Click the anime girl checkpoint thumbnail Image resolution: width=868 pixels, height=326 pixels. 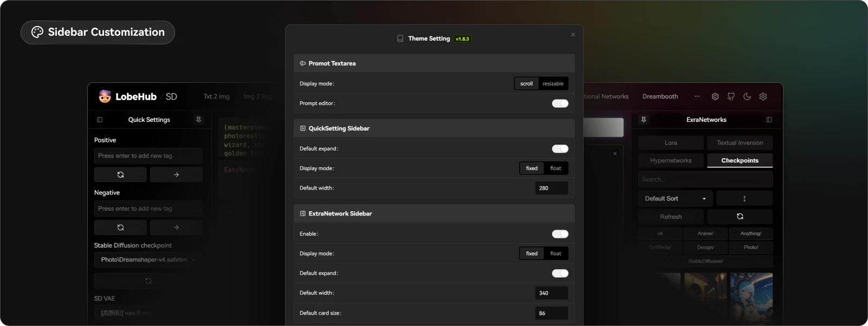pyautogui.click(x=751, y=297)
